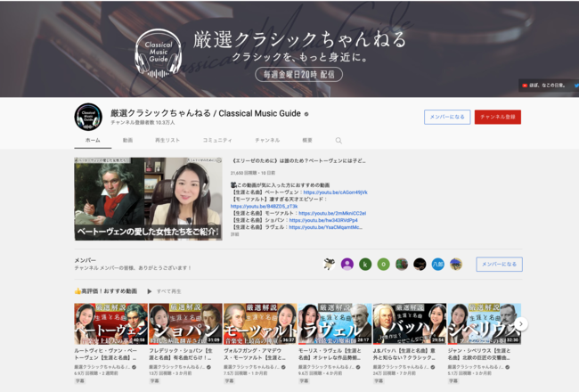Click the channel avatar logo
The width and height of the screenshot is (579, 392).
(88, 117)
